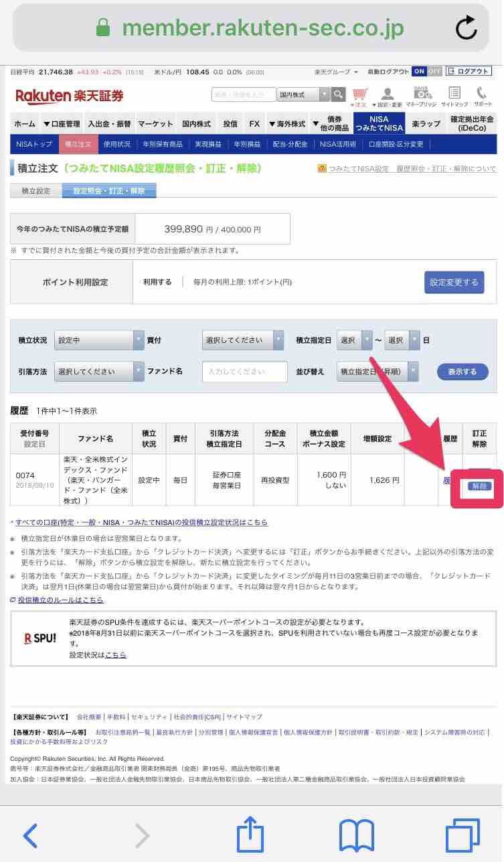This screenshot has height=862, width=504.
Task: Open the 投信積立のルールはこちら link
Action: (60, 599)
